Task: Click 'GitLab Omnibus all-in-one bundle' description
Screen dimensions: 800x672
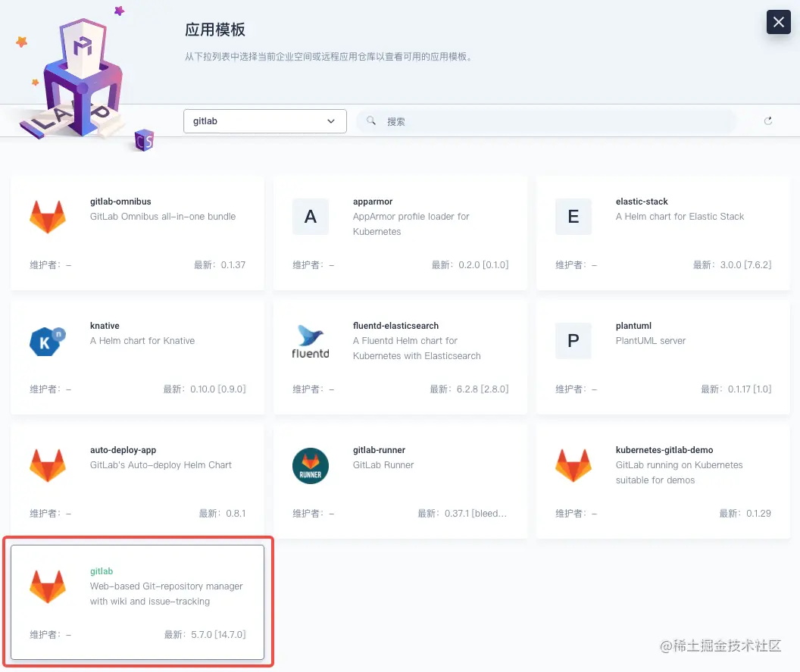Action: (x=163, y=217)
